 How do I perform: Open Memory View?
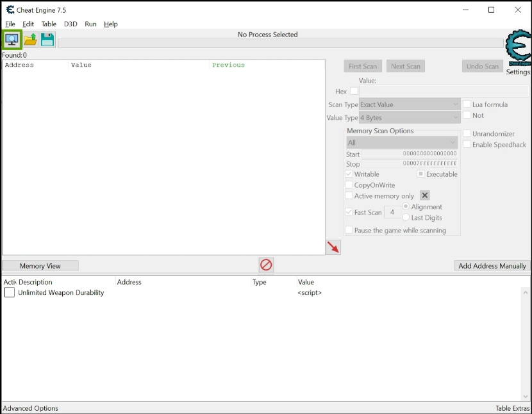(40, 266)
